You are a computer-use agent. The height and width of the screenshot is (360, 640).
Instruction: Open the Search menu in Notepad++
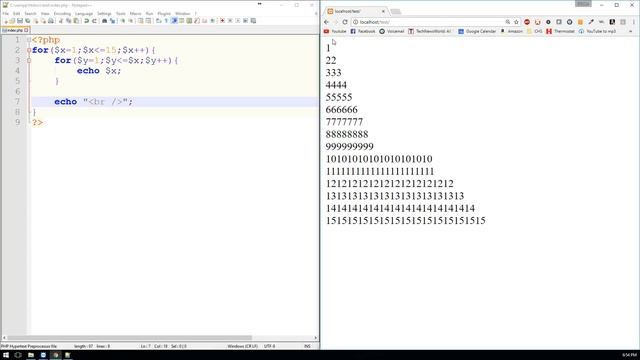tap(30, 13)
